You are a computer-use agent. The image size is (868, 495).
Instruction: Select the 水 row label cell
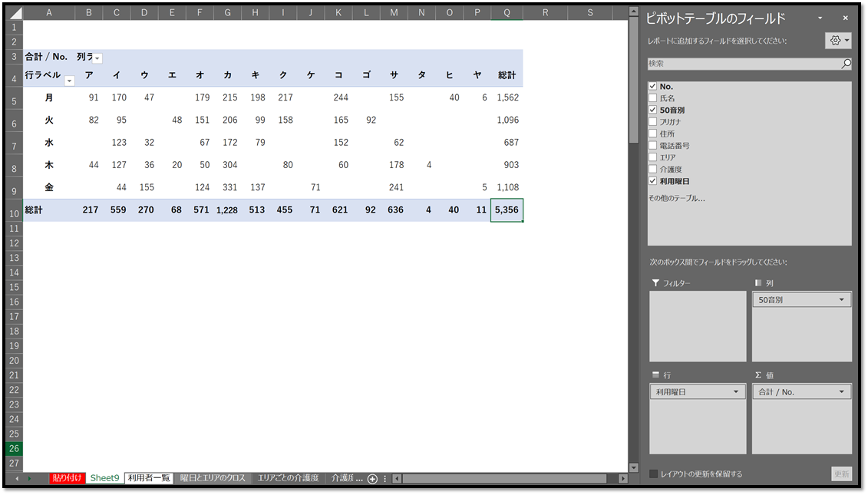point(48,143)
